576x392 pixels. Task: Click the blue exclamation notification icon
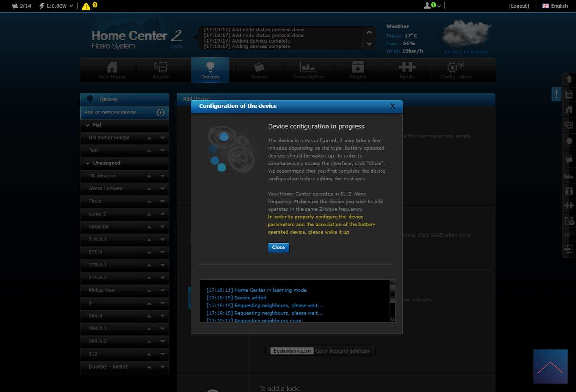(x=556, y=94)
